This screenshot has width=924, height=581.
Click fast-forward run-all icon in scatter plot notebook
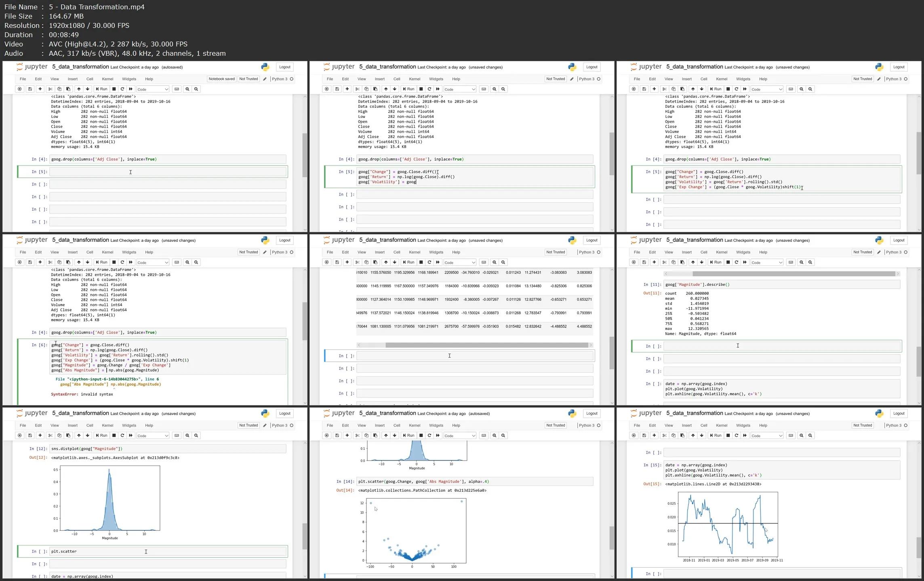pyautogui.click(x=438, y=436)
